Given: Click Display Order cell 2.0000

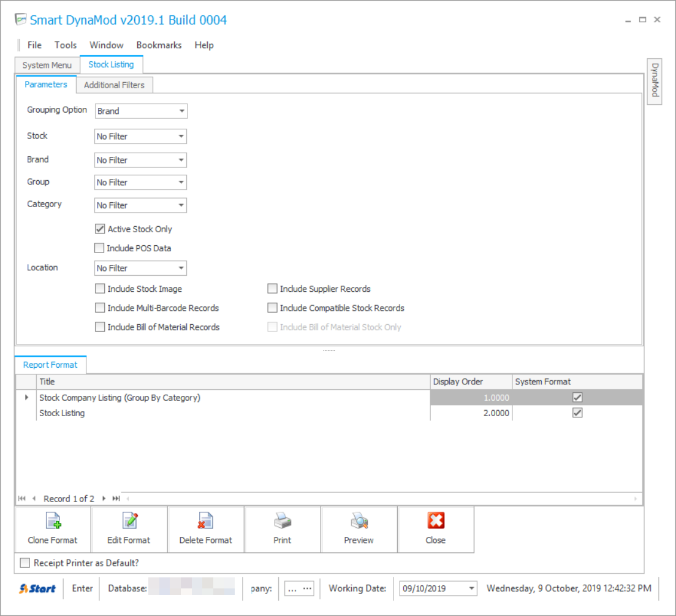Looking at the screenshot, I should tap(471, 413).
